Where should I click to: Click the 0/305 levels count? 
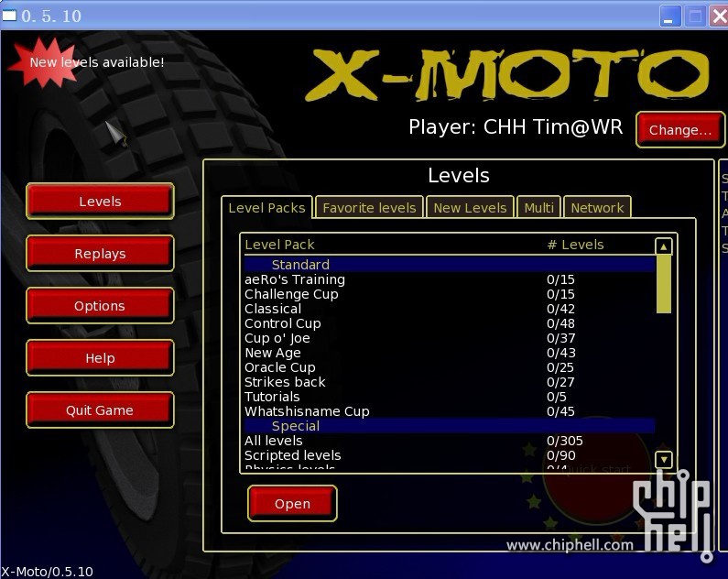(565, 441)
